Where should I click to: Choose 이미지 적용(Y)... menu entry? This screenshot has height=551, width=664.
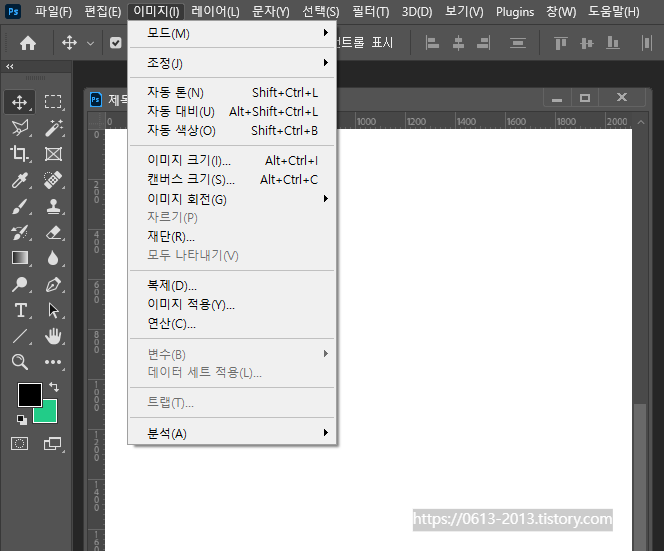click(232, 305)
